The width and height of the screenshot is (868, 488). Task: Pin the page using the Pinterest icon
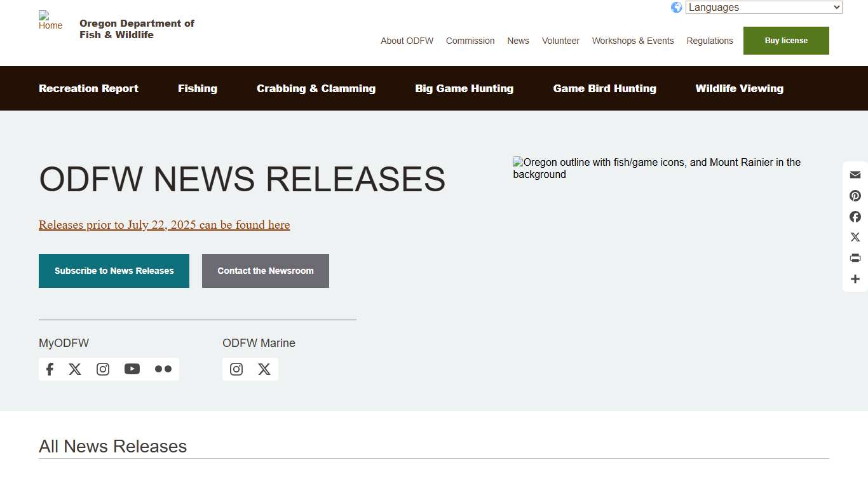pyautogui.click(x=855, y=195)
